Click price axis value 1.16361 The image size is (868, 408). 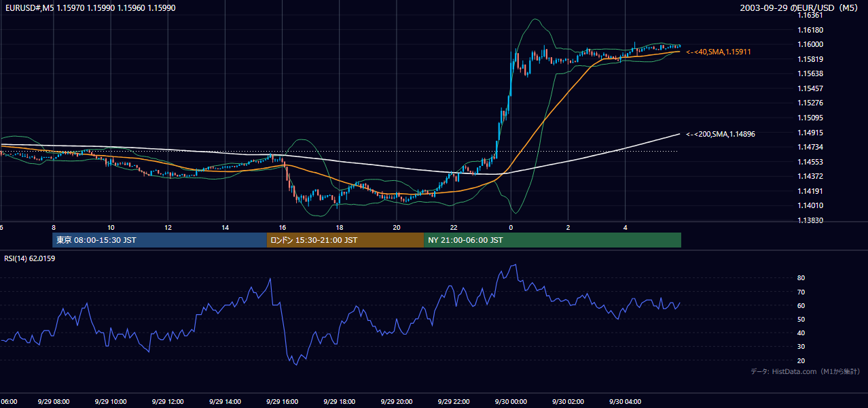click(x=810, y=15)
